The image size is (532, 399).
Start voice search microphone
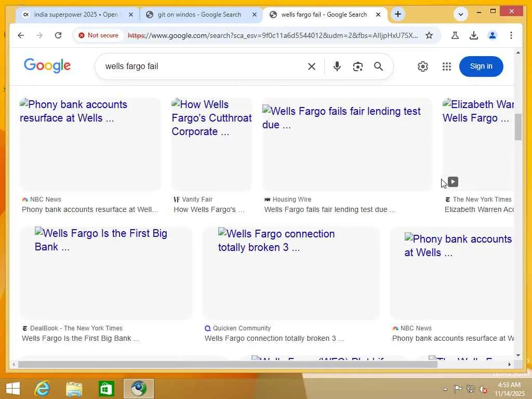337,66
